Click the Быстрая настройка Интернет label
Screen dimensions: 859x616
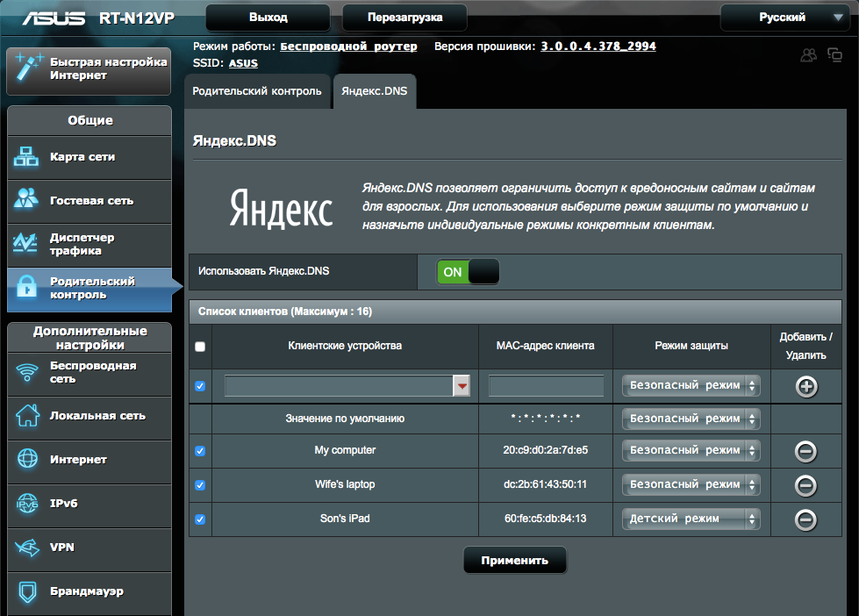(x=109, y=68)
